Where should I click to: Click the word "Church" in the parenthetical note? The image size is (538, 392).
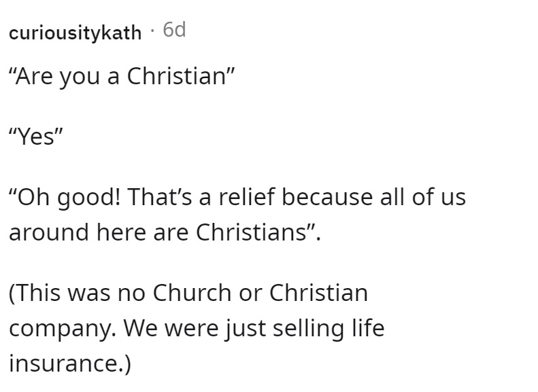click(x=192, y=293)
